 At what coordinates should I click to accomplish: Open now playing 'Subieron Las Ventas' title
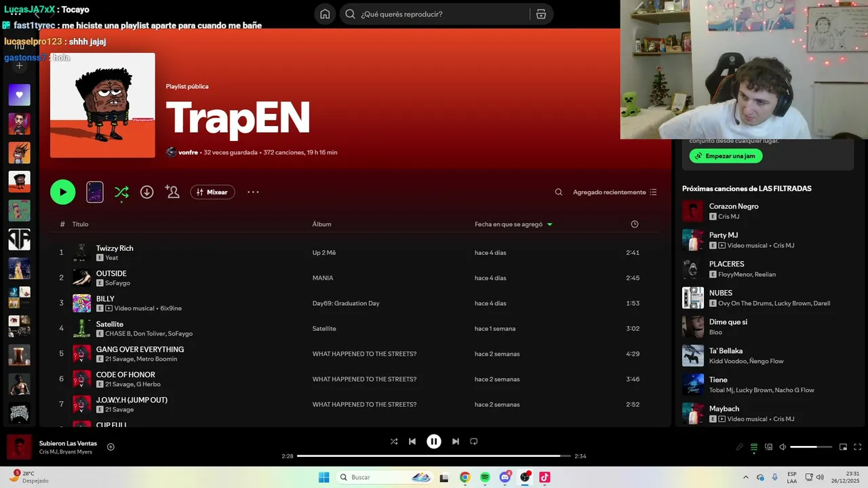point(68,443)
